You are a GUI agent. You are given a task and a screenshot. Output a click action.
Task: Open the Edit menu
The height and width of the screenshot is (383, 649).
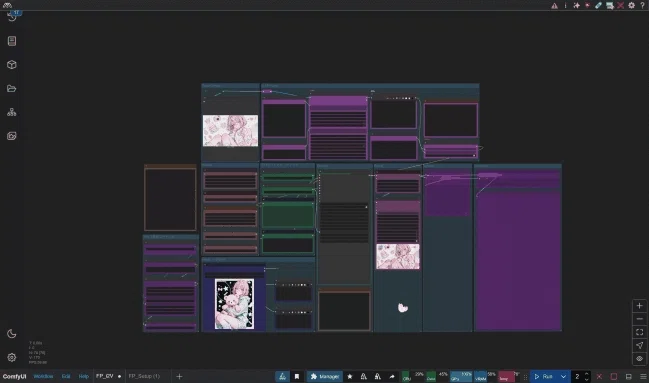coord(66,376)
